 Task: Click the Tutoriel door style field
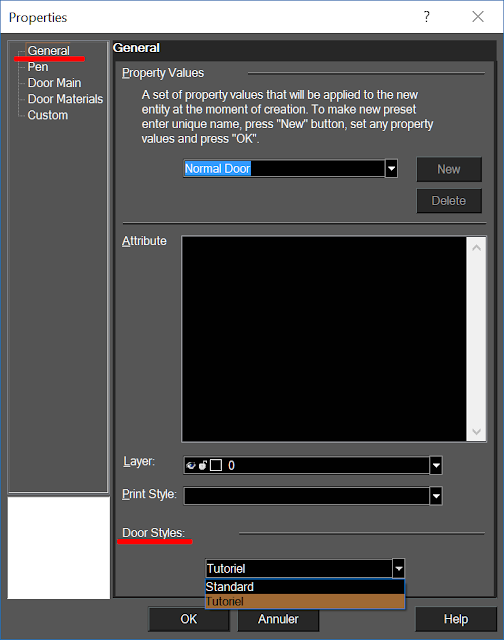(299, 569)
